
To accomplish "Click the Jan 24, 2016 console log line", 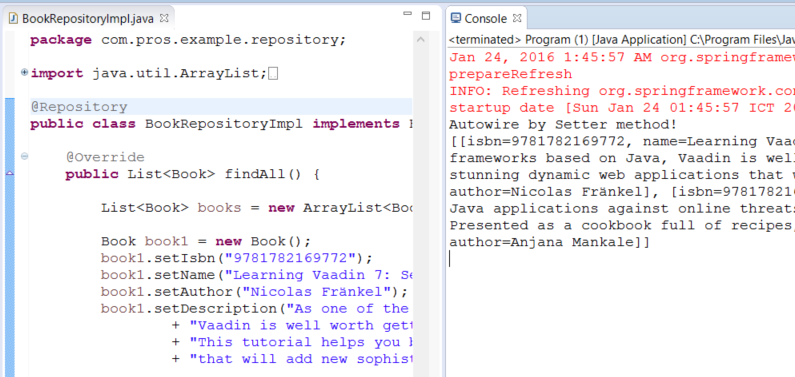I will [622, 58].
